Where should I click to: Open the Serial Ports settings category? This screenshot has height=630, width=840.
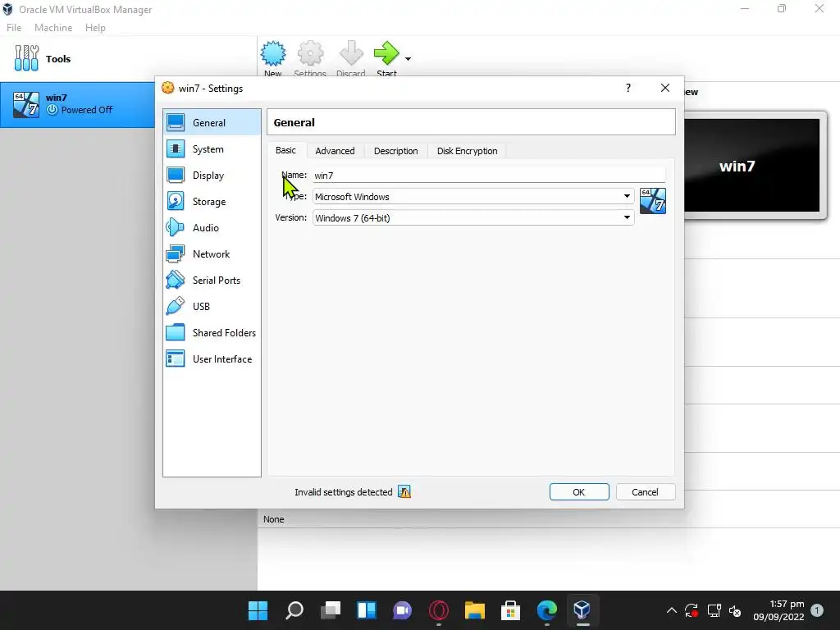(212, 281)
